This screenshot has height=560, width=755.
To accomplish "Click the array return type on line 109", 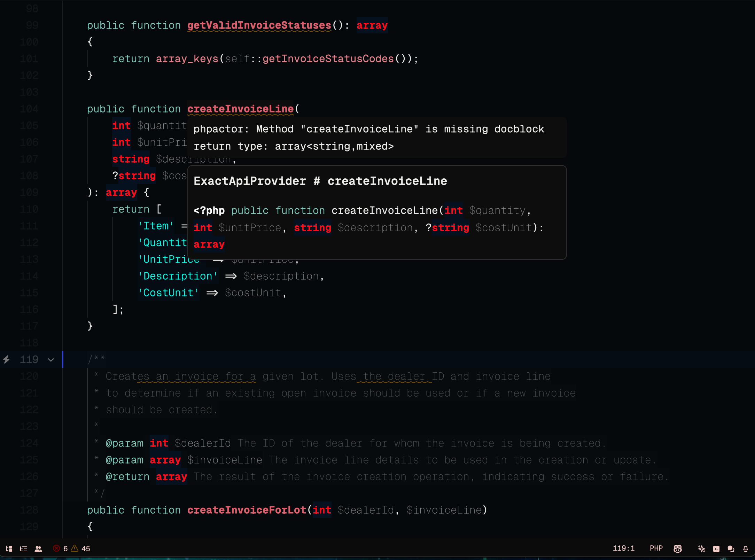I will 121,193.
